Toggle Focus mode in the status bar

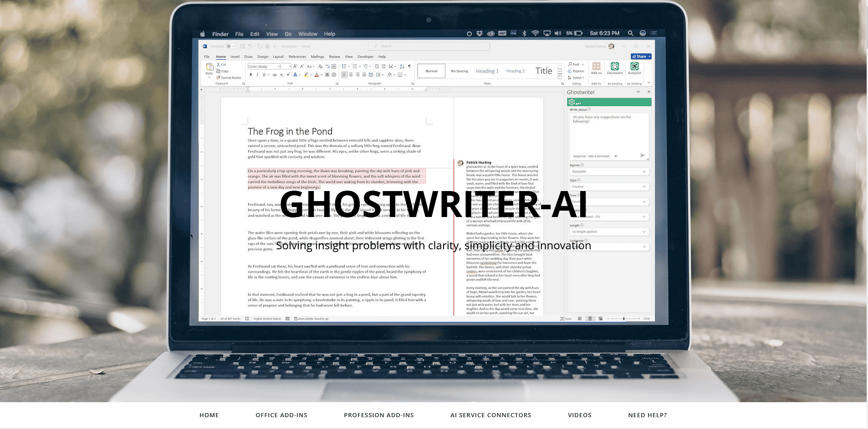click(x=566, y=318)
